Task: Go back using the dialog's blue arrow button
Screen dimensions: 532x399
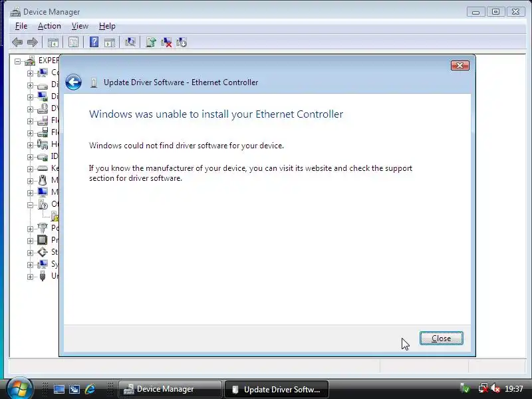Action: coord(73,82)
